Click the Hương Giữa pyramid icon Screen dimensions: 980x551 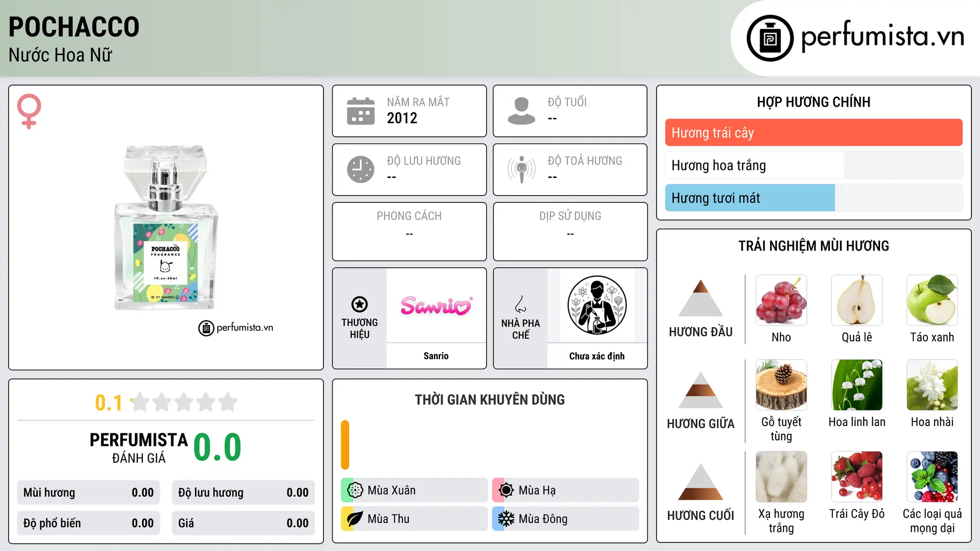pyautogui.click(x=701, y=390)
